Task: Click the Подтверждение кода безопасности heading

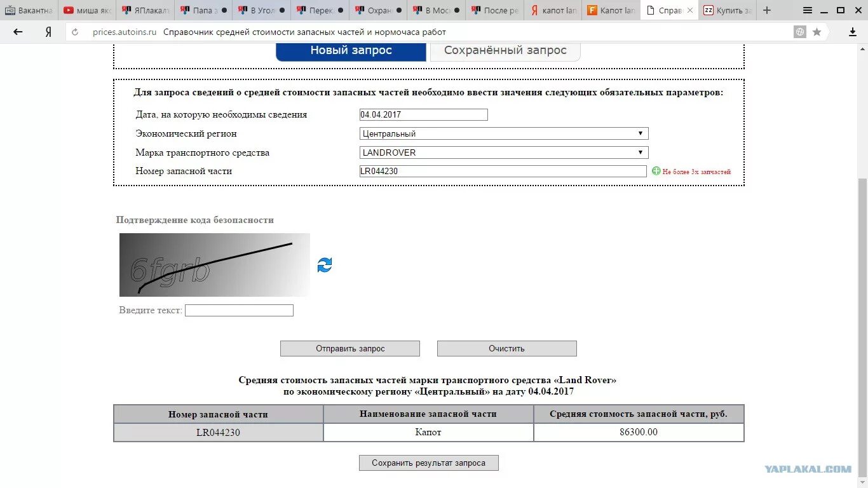Action: click(x=195, y=220)
